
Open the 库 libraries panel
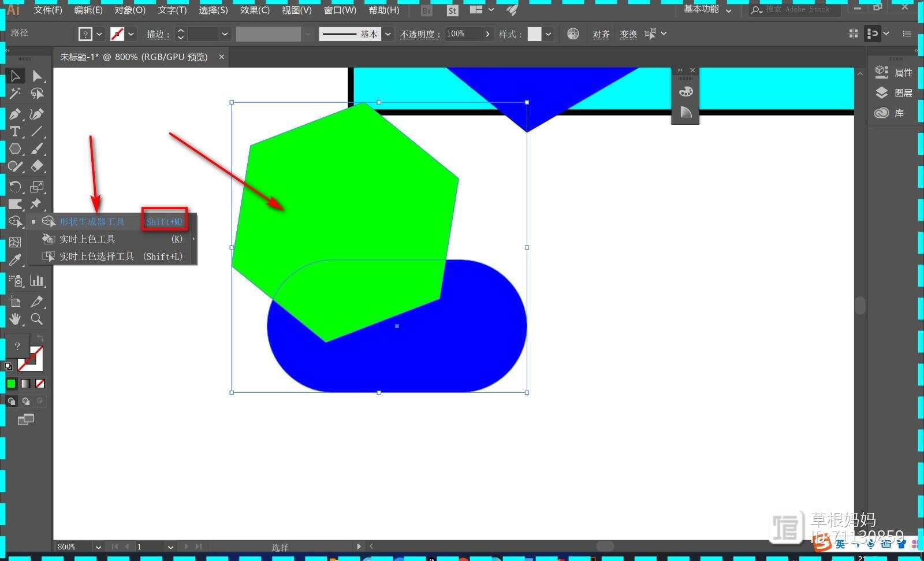click(889, 113)
